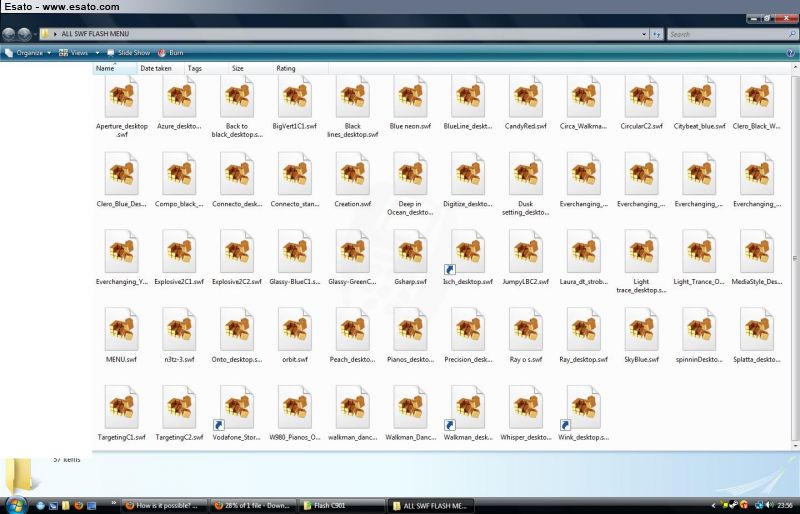Click the Search input field
The width and height of the screenshot is (800, 514).
click(725, 34)
